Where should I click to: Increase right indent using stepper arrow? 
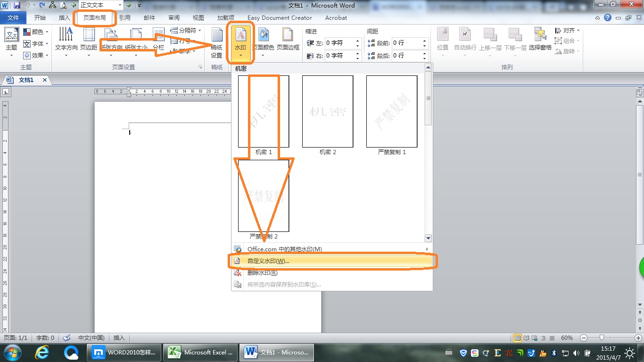click(x=358, y=53)
